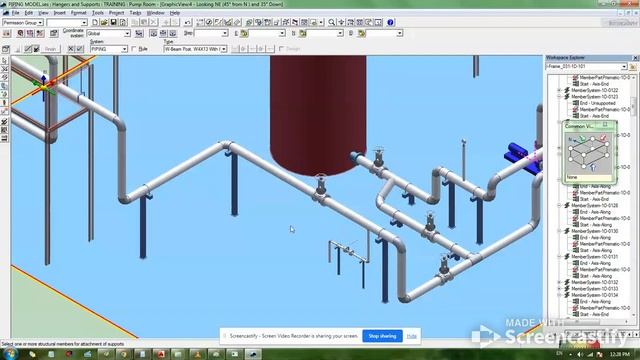Select MemberSystem-10-0131 in the tree
Viewport: 640px width, 360px height.
(594, 257)
